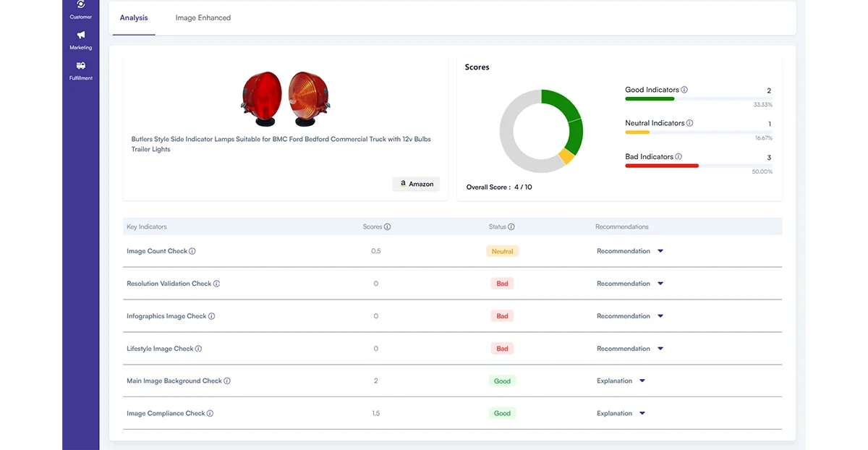Expand Explanation for Image Compliance Check
Image resolution: width=868 pixels, height=450 pixels.
621,413
